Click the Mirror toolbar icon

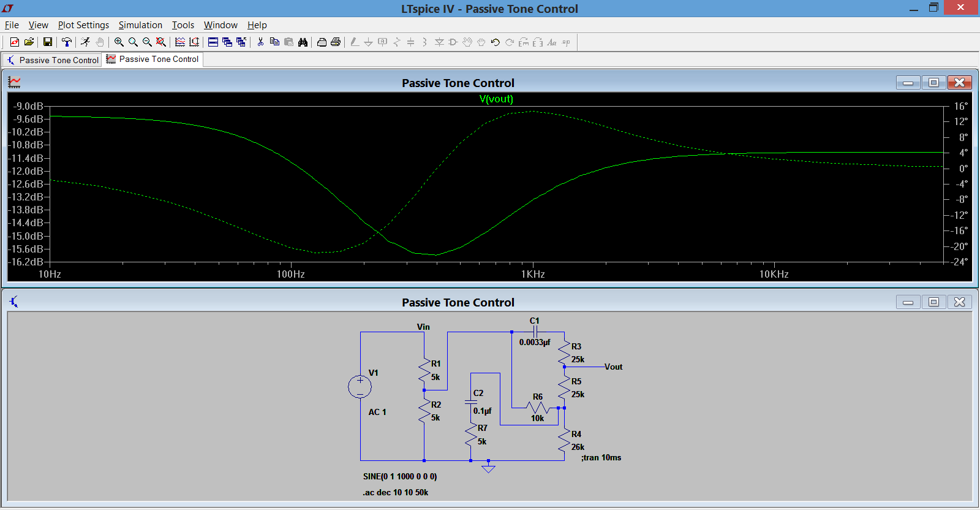click(538, 42)
